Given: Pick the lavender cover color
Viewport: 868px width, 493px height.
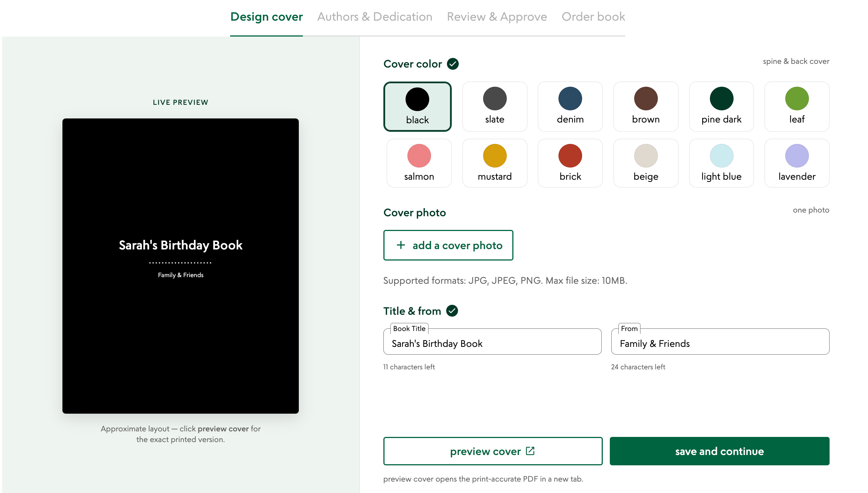Looking at the screenshot, I should click(797, 163).
